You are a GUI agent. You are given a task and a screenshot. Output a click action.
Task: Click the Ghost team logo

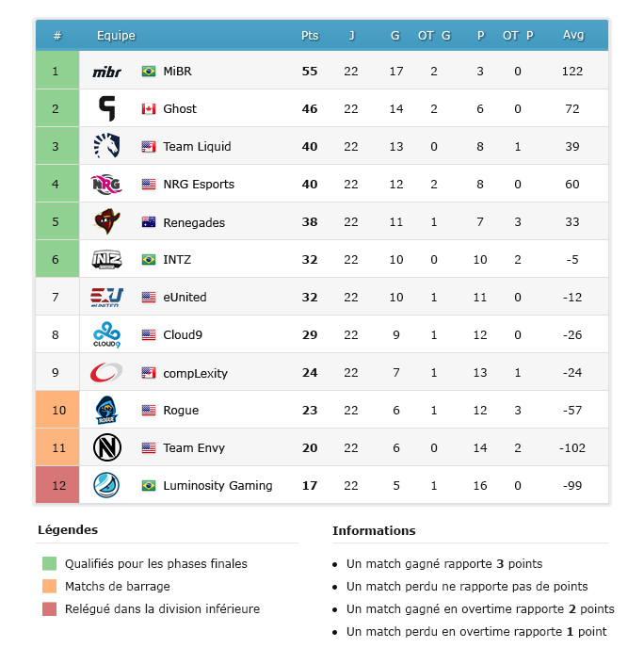click(106, 109)
